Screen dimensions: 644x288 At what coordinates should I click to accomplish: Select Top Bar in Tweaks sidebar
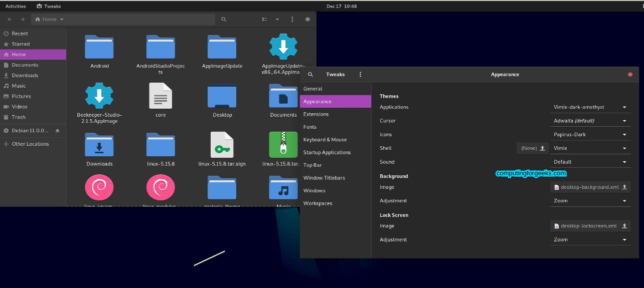(336, 165)
